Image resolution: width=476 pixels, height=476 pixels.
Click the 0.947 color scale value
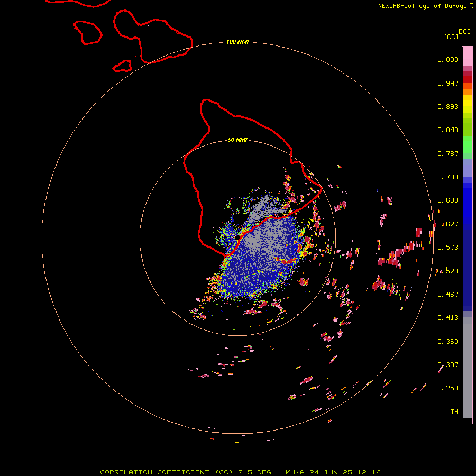pos(448,83)
